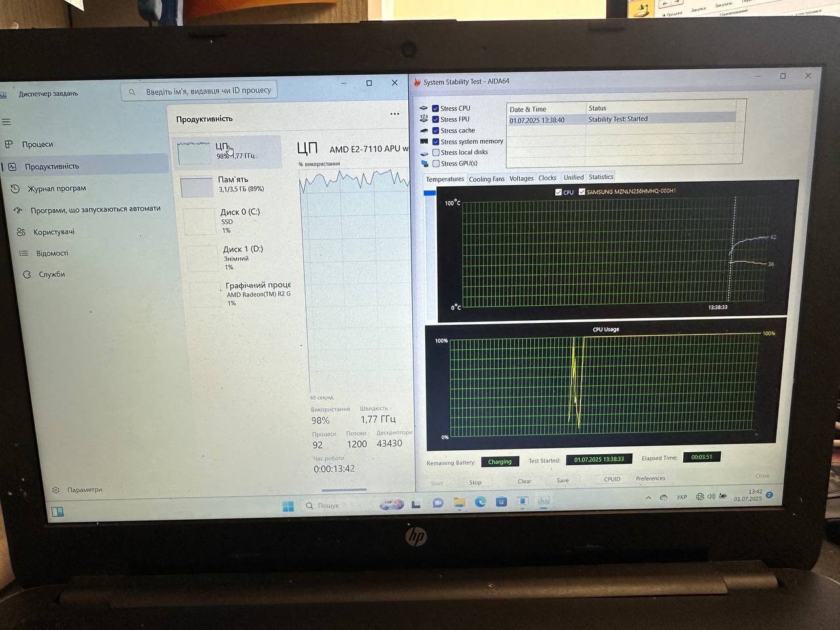Viewport: 840px width, 630px height.
Task: Click the УКР language indicator
Action: [682, 497]
